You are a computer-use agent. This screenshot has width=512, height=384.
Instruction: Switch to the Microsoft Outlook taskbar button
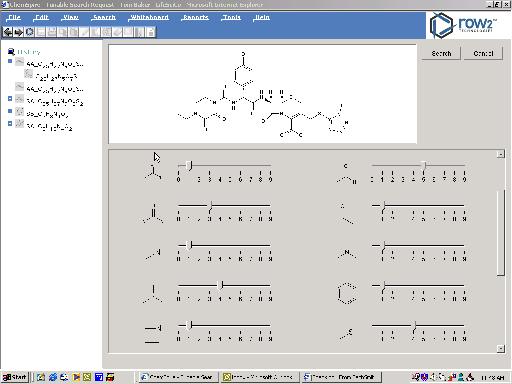point(260,377)
